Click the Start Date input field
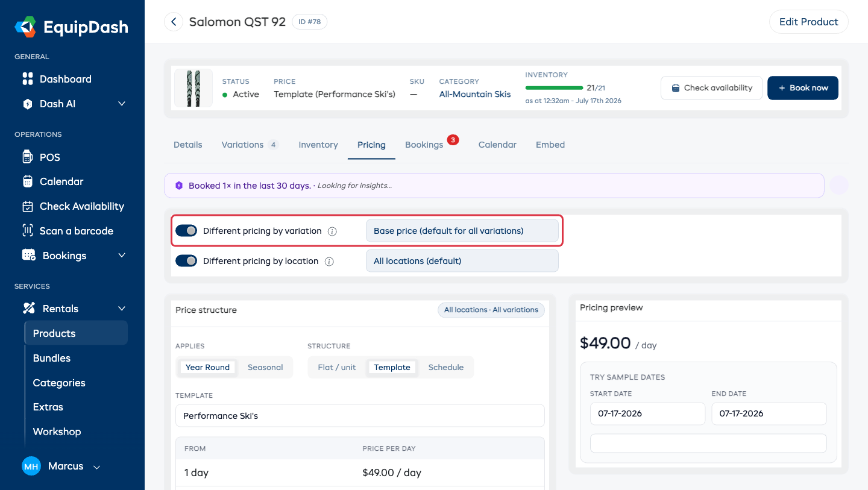Image resolution: width=868 pixels, height=490 pixels. pyautogui.click(x=647, y=414)
